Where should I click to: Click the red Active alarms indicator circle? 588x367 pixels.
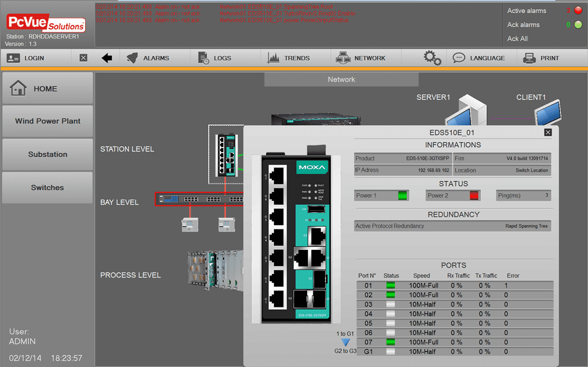(578, 10)
